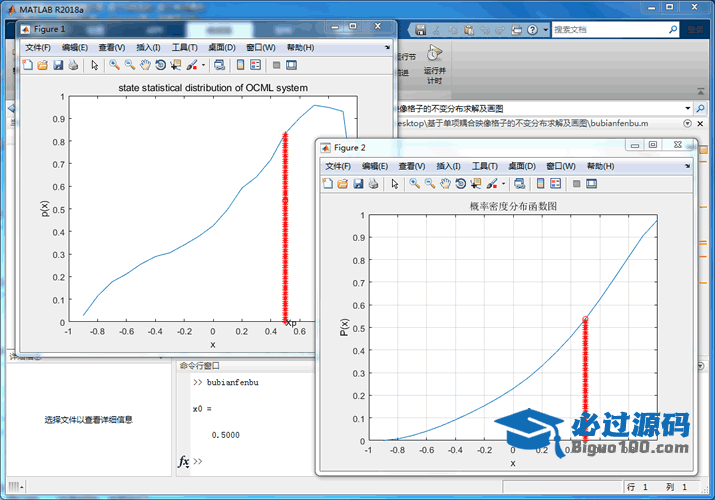Click Open File icon in Figure 2 toolbar
The width and height of the screenshot is (715, 500).
tap(342, 184)
